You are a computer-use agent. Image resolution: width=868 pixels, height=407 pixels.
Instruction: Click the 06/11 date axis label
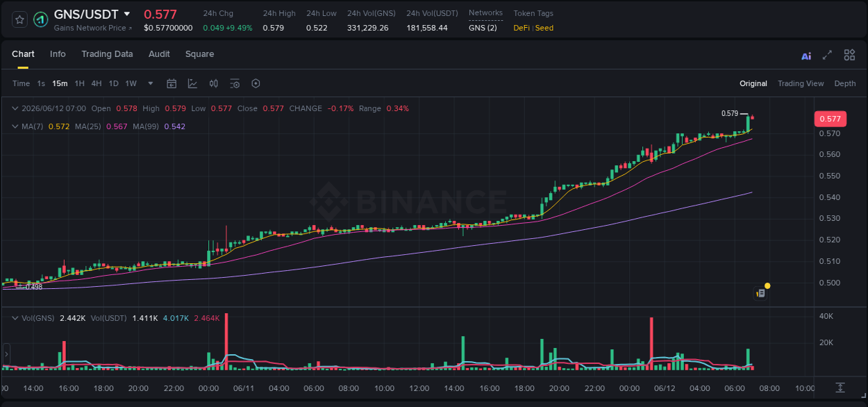pyautogui.click(x=244, y=388)
